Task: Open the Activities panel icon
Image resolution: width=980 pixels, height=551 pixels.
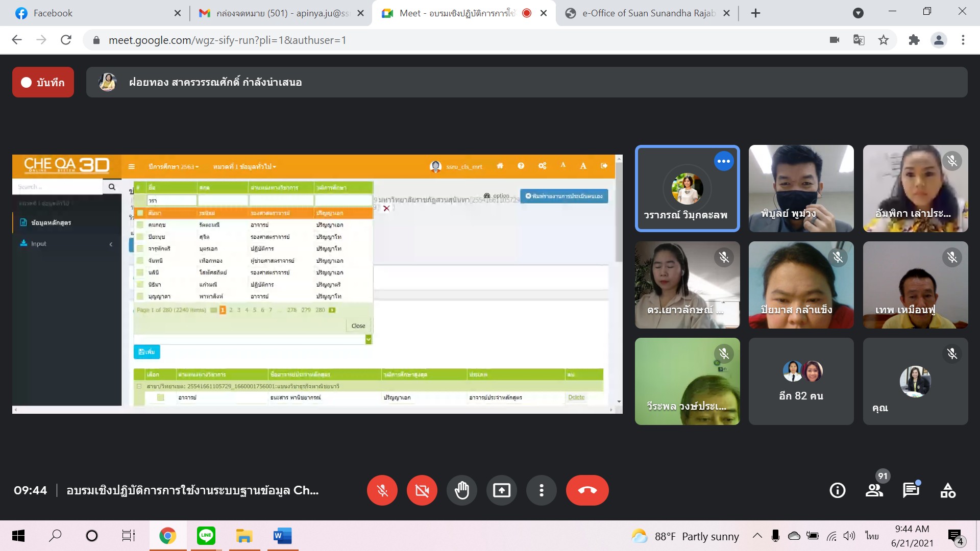Action: pyautogui.click(x=948, y=490)
